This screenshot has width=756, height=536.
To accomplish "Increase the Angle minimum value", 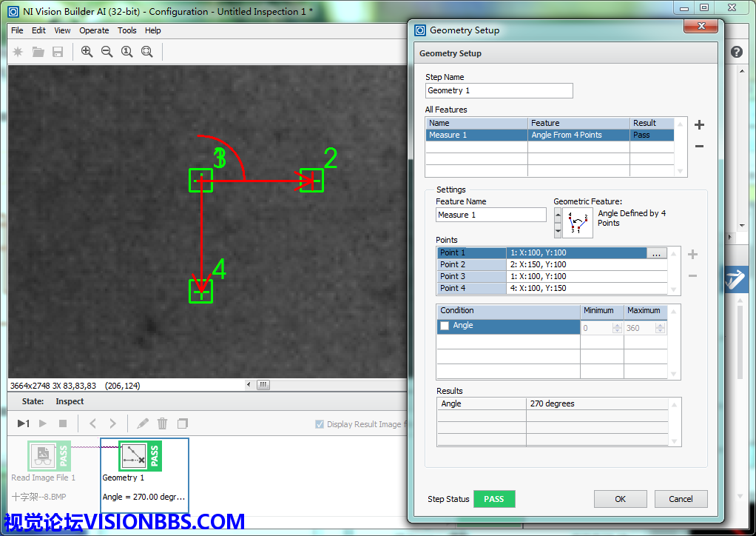I will coord(617,325).
